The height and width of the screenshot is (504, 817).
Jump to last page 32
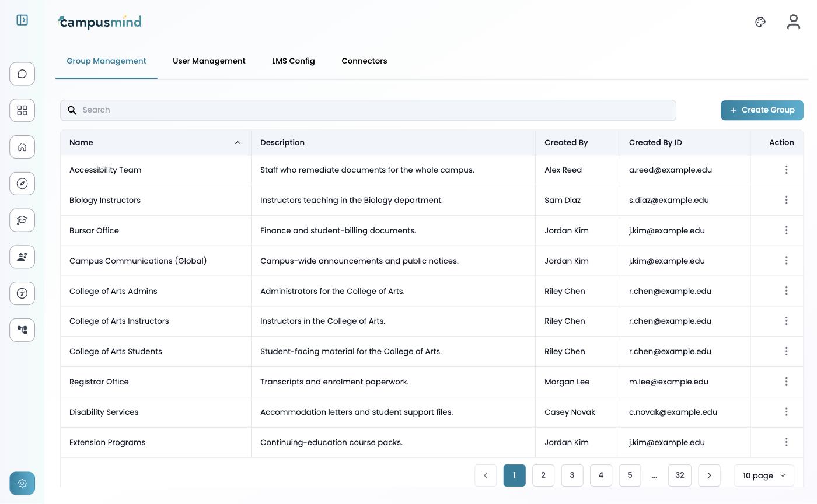pyautogui.click(x=680, y=475)
